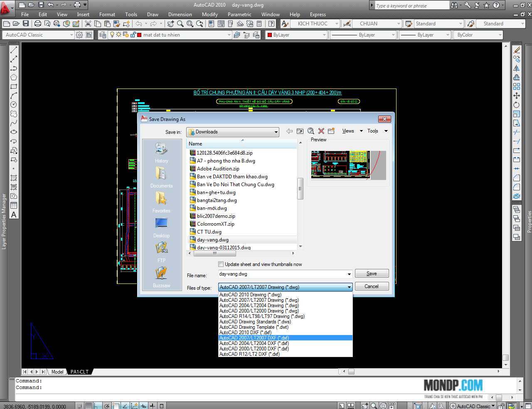This screenshot has width=532, height=409.
Task: Open Buzzsaw in the places sidebar
Action: click(161, 277)
